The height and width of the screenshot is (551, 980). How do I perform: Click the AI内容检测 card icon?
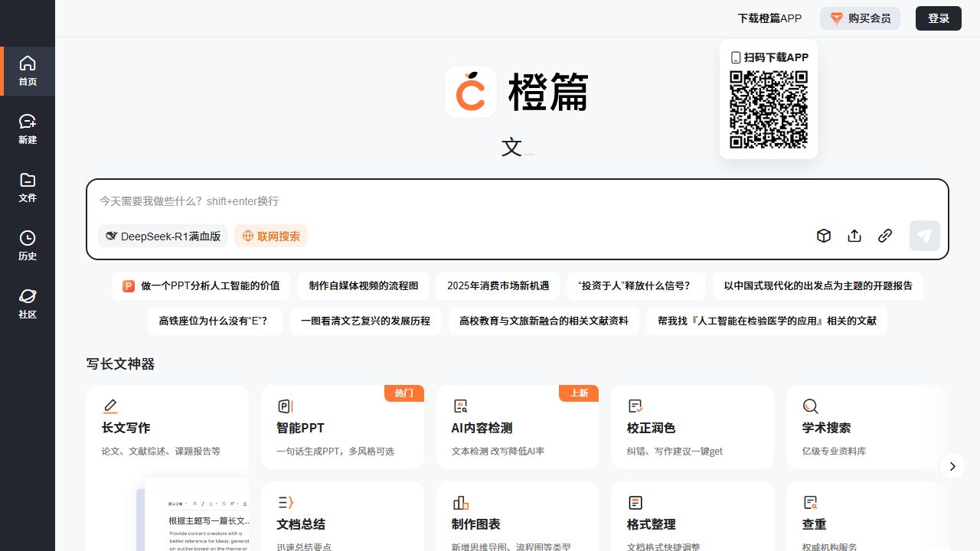[x=460, y=406]
